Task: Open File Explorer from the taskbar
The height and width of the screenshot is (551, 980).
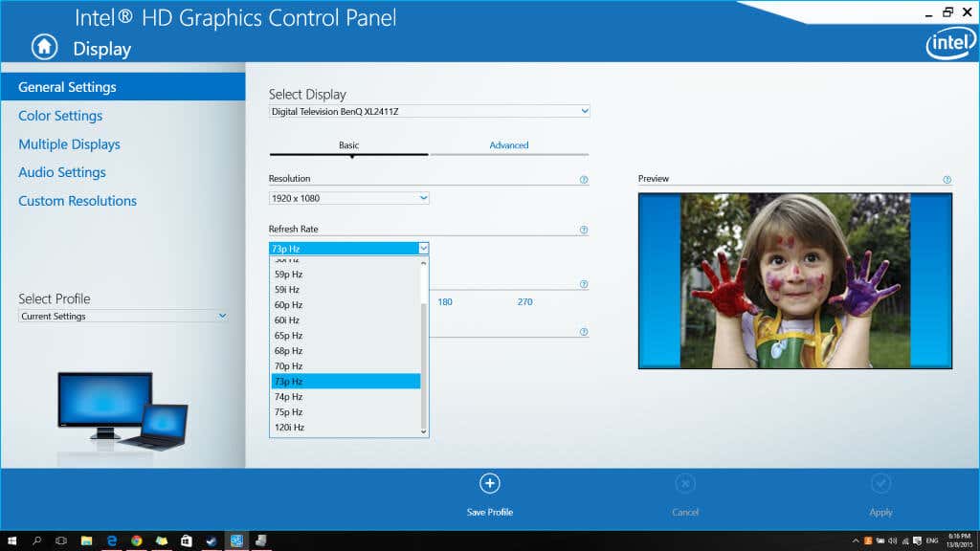Action: [x=86, y=540]
